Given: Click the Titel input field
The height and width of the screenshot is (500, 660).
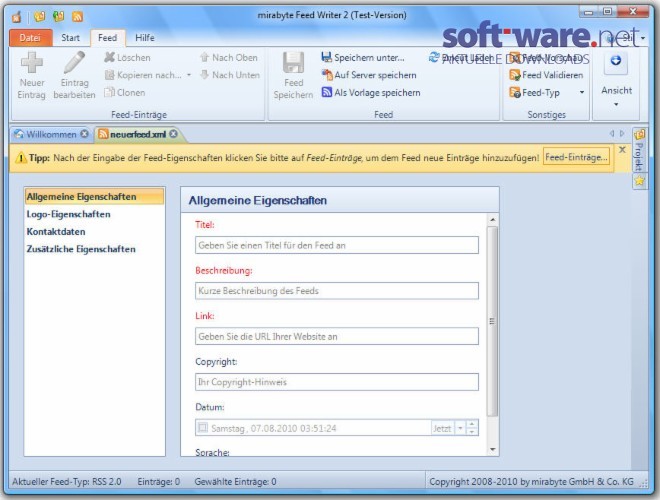Looking at the screenshot, I should pyautogui.click(x=337, y=245).
